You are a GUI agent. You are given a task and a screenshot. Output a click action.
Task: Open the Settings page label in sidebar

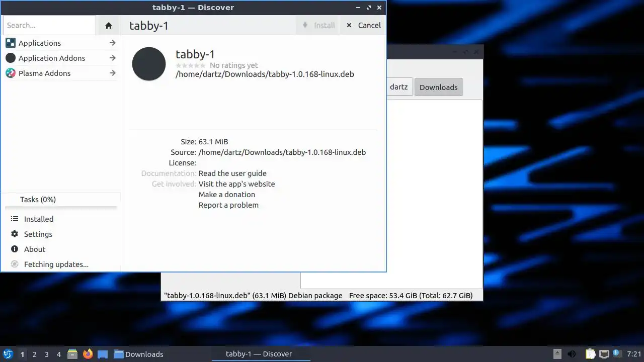(38, 234)
